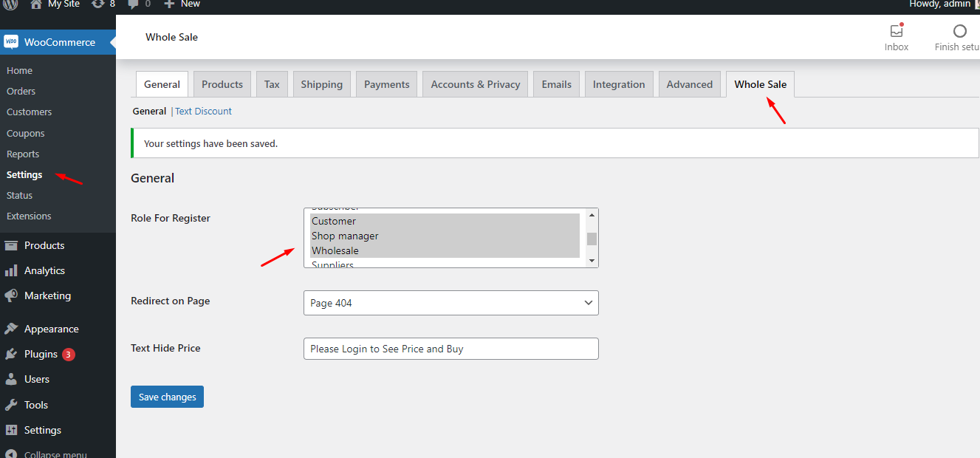Viewport: 980px width, 458px height.
Task: Select the Whole Sale tab
Action: (761, 84)
